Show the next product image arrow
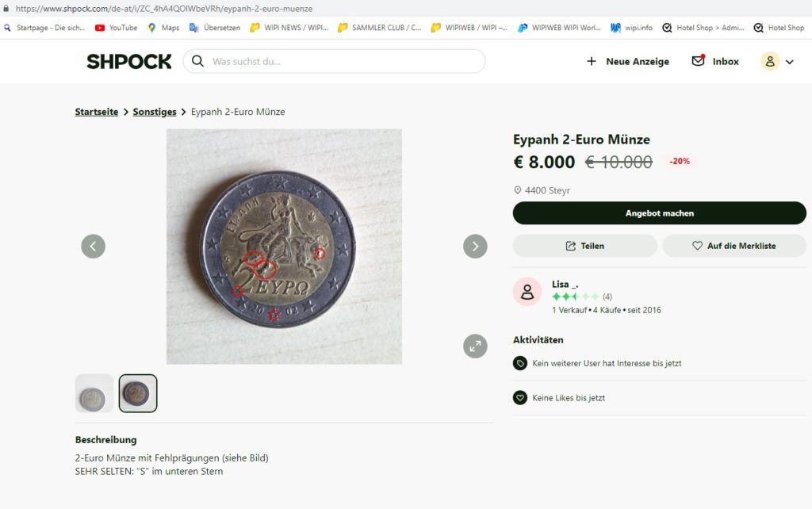 click(475, 247)
